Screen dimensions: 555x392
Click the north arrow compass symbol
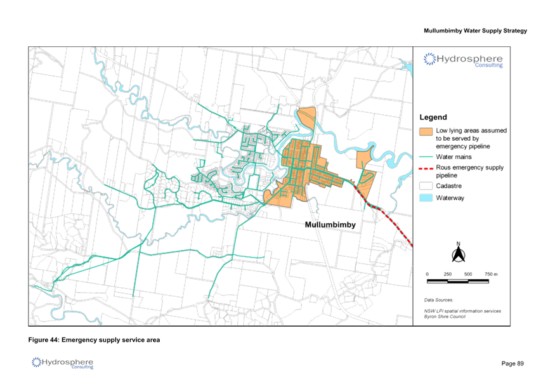click(x=459, y=252)
